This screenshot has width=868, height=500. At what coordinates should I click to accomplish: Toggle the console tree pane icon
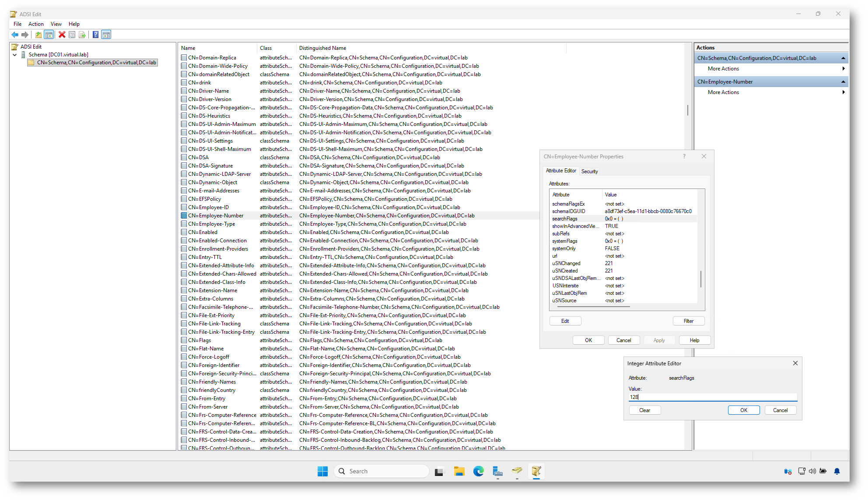pos(49,35)
